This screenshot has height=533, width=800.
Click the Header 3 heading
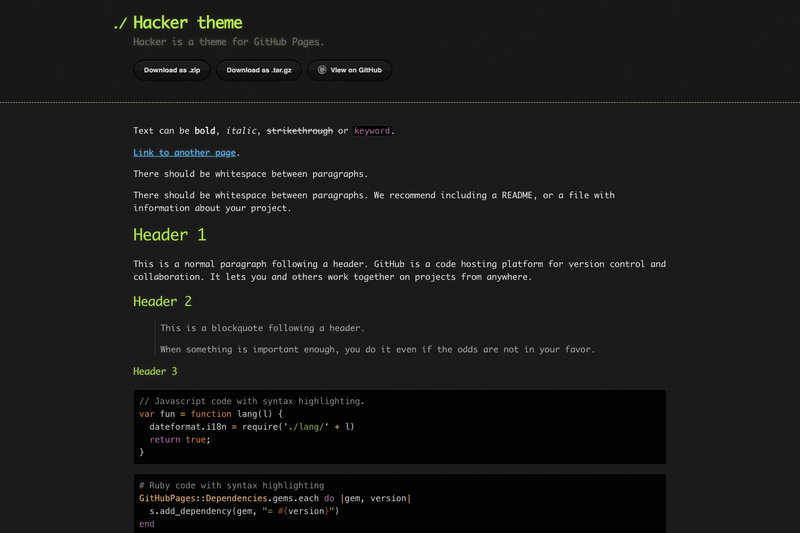coord(155,371)
